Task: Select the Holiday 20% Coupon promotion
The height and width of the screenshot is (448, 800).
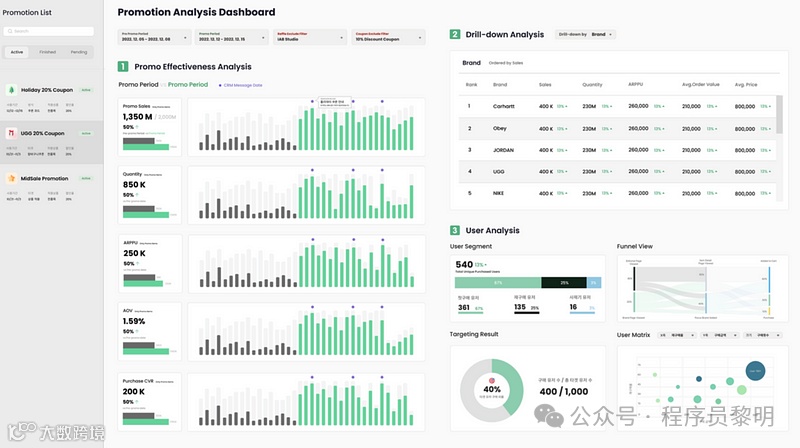Action: [x=52, y=99]
